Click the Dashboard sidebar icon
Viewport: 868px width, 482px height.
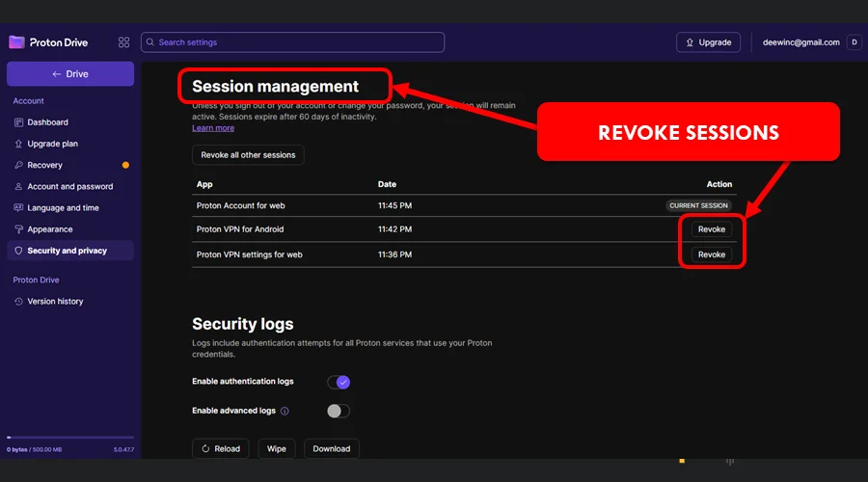click(18, 122)
